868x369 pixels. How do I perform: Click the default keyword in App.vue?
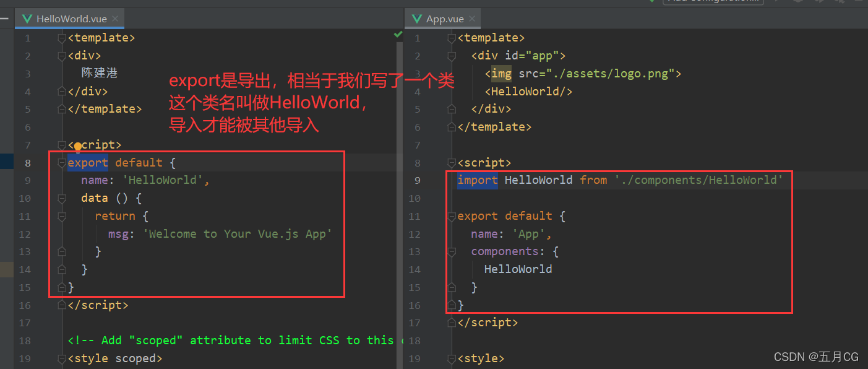[x=528, y=216]
